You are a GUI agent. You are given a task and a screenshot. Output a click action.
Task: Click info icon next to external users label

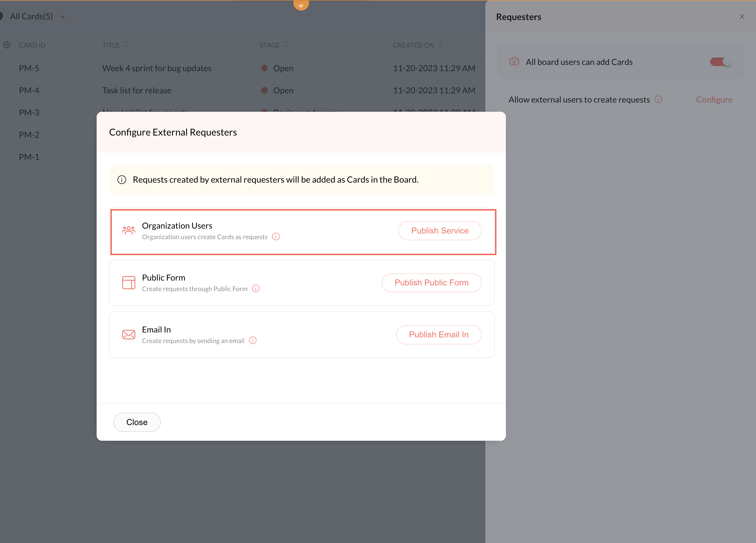[658, 99]
